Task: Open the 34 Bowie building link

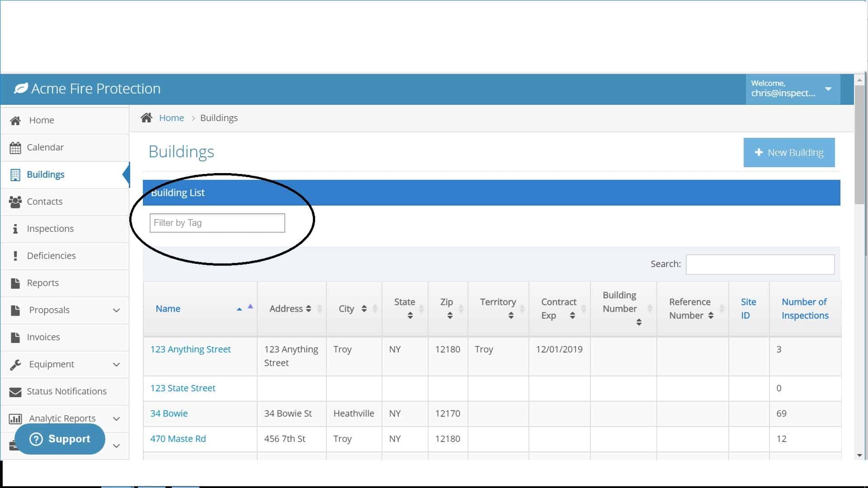Action: coord(169,413)
